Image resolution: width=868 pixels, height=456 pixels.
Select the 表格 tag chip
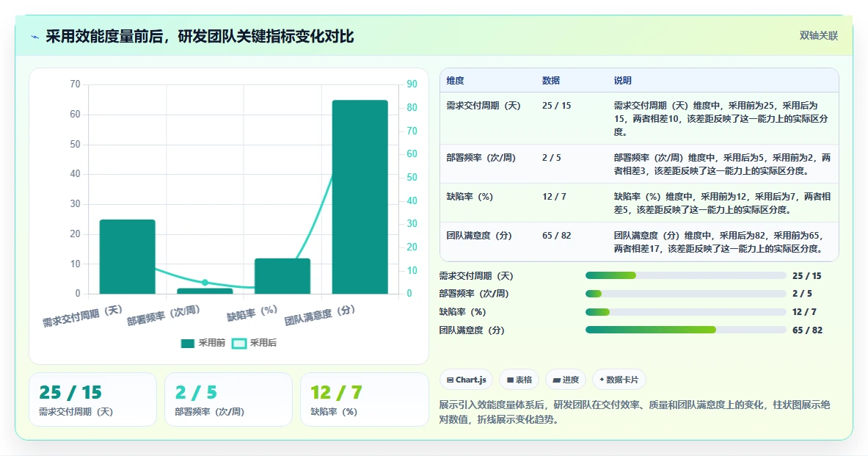[x=519, y=380]
